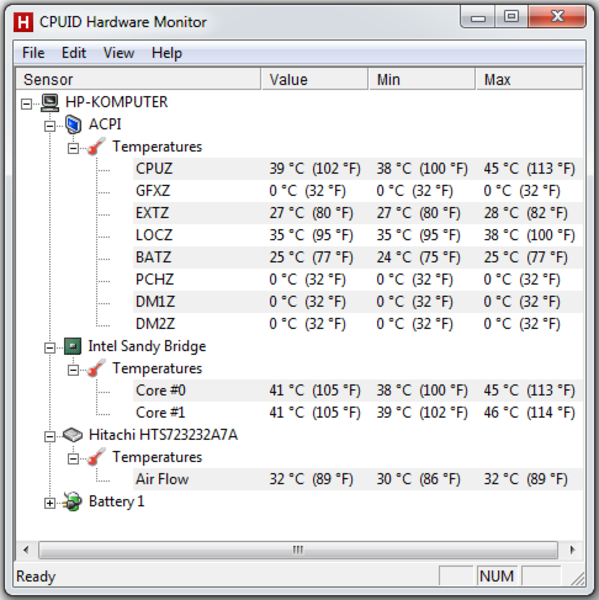The image size is (599, 600).
Task: Click the thermometer icon under ACPI
Action: [x=96, y=147]
